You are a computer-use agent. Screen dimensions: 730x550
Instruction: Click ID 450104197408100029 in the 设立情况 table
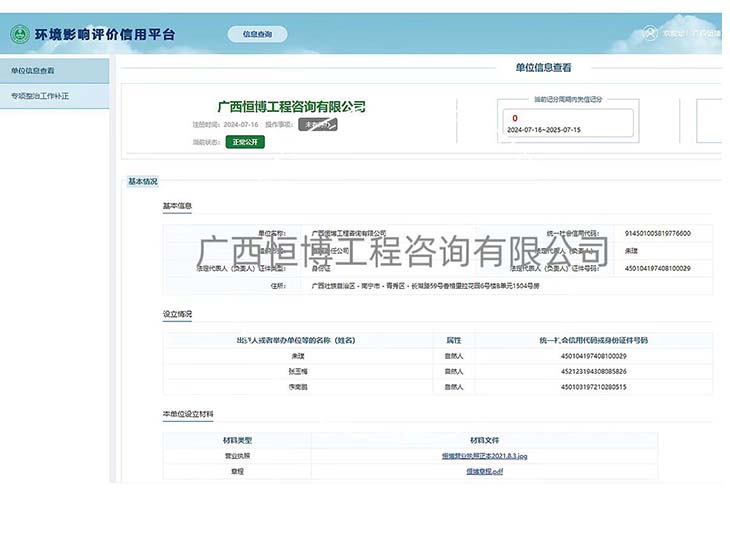[x=594, y=356]
